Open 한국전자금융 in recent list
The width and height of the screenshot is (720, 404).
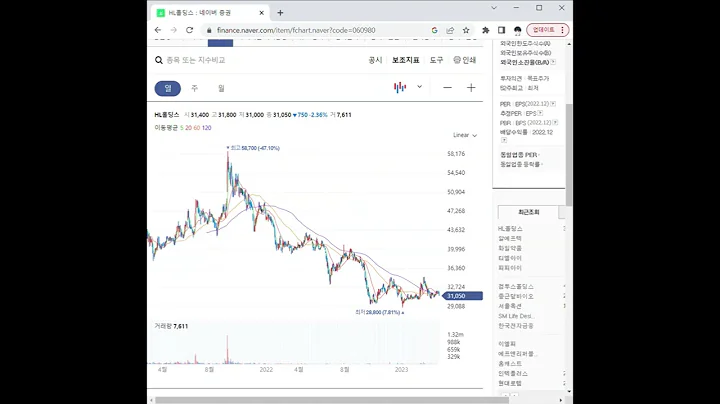[x=516, y=326]
